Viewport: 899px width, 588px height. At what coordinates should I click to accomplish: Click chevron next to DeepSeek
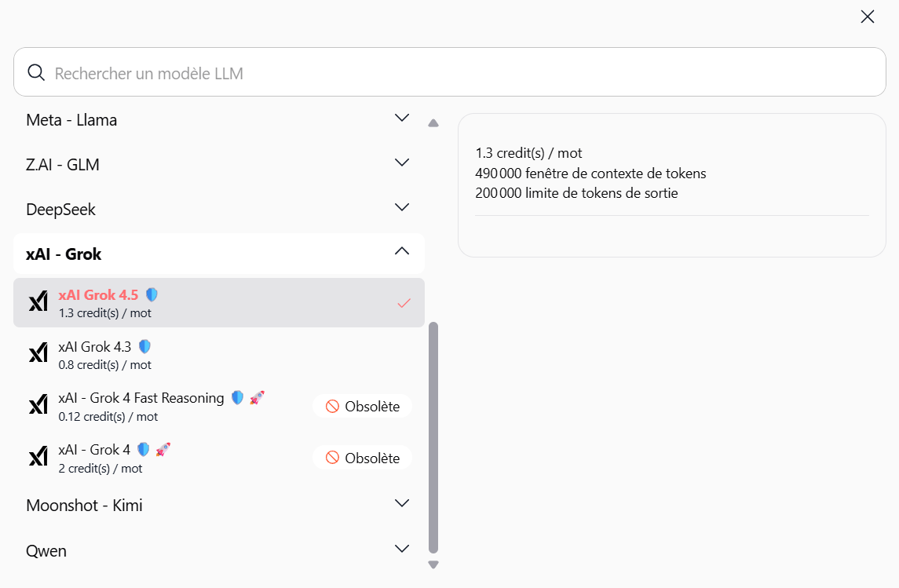pyautogui.click(x=402, y=207)
